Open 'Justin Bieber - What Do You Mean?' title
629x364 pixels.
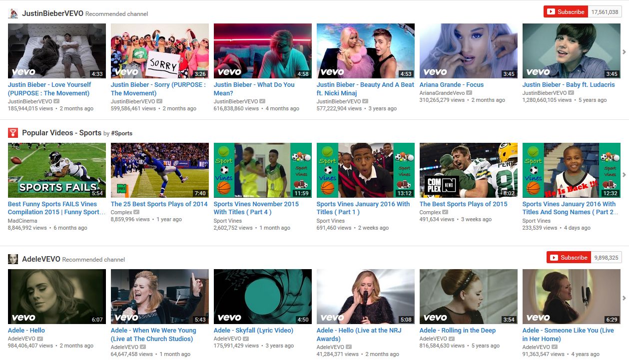254,89
